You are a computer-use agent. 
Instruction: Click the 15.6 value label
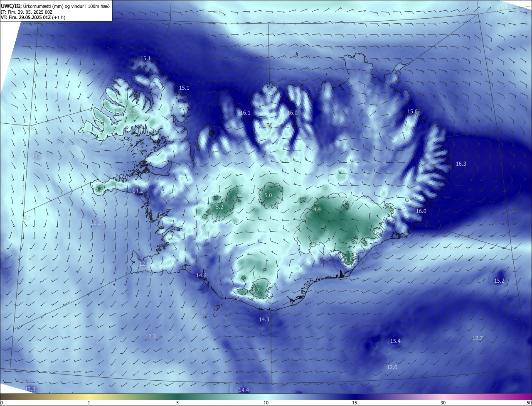coord(412,112)
